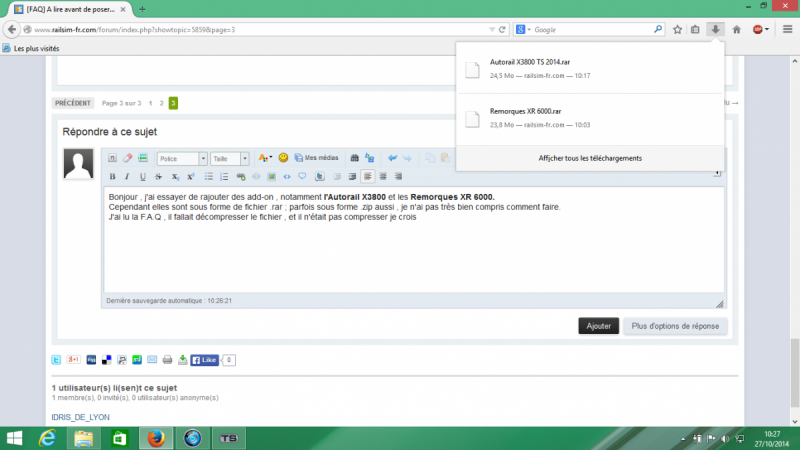Click the Bold formatting button
The height and width of the screenshot is (450, 800).
[113, 176]
